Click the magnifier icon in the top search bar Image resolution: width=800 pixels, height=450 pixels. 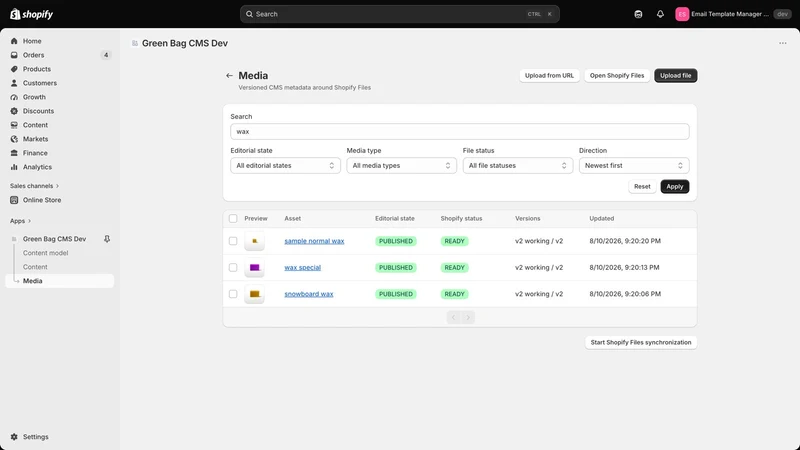249,14
